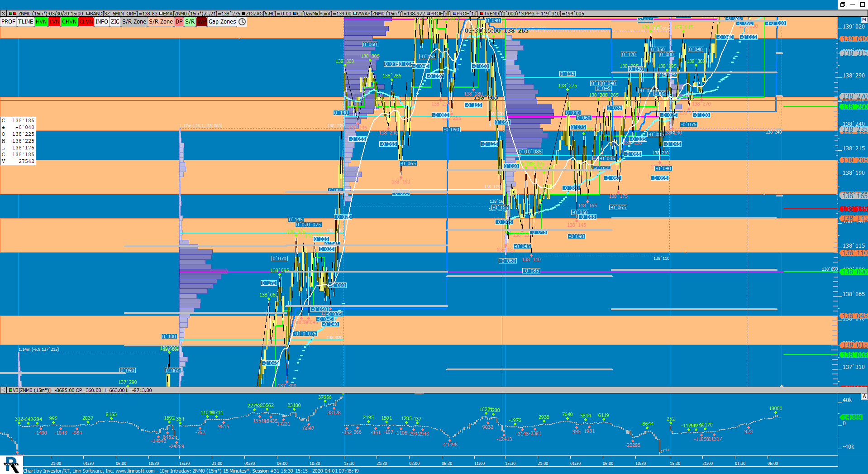Viewport: 868px width, 474px height.
Task: Click the PROF toolbar button
Action: tap(8, 22)
